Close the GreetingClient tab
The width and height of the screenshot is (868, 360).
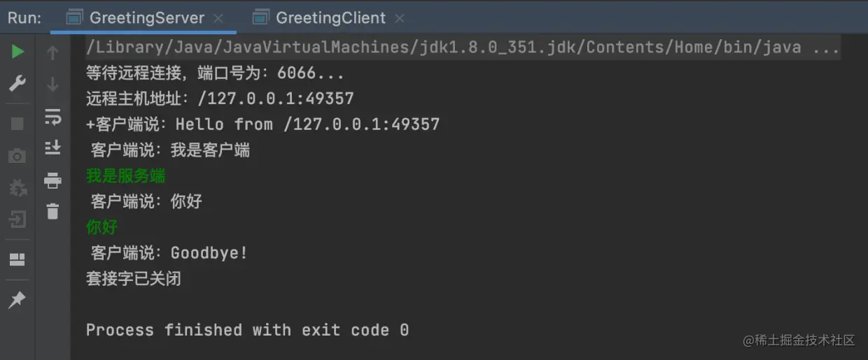point(399,18)
